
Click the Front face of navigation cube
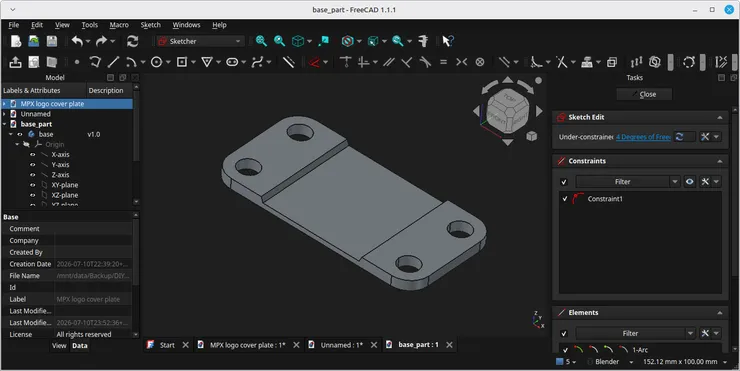click(x=497, y=118)
